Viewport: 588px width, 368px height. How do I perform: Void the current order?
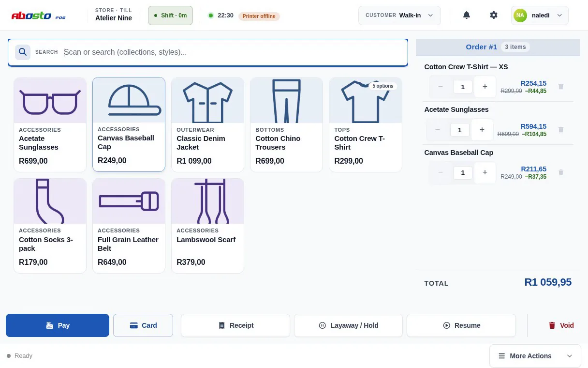click(x=561, y=325)
